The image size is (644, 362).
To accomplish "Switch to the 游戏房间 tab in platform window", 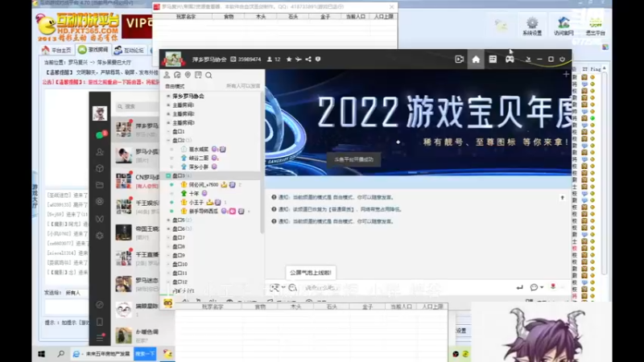I will coord(93,50).
